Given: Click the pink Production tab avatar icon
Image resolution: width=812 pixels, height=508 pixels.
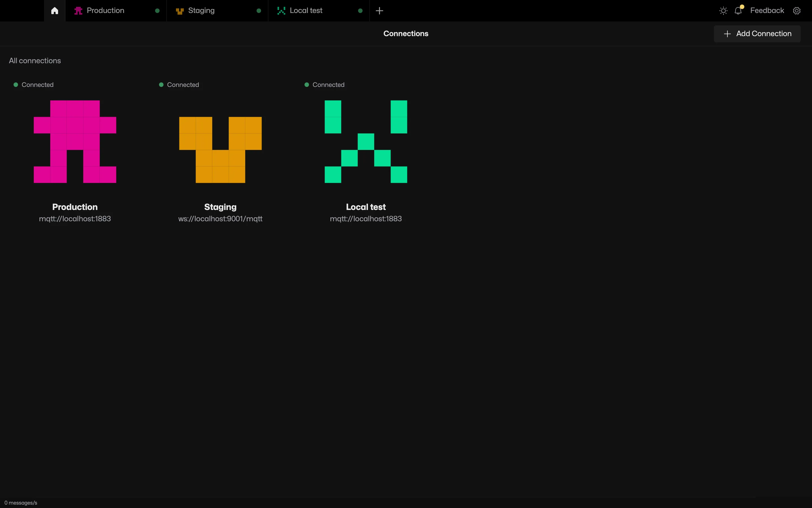Looking at the screenshot, I should 78,11.
